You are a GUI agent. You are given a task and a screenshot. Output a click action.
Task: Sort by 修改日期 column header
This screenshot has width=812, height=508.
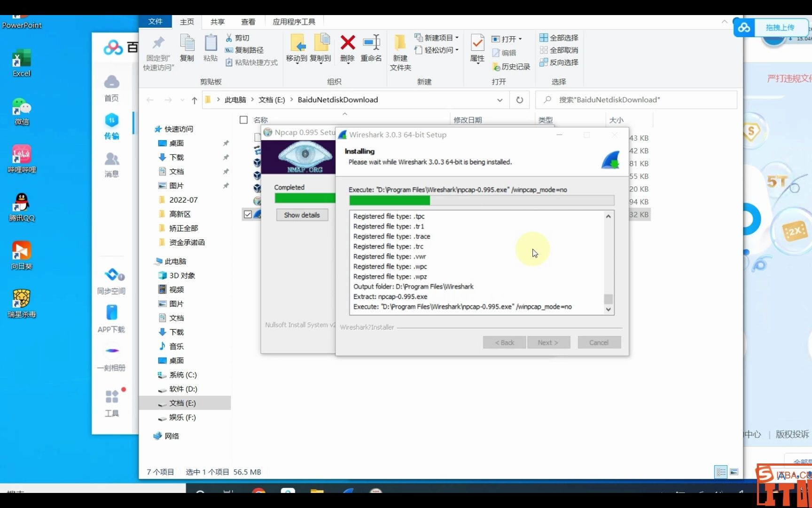(x=468, y=120)
